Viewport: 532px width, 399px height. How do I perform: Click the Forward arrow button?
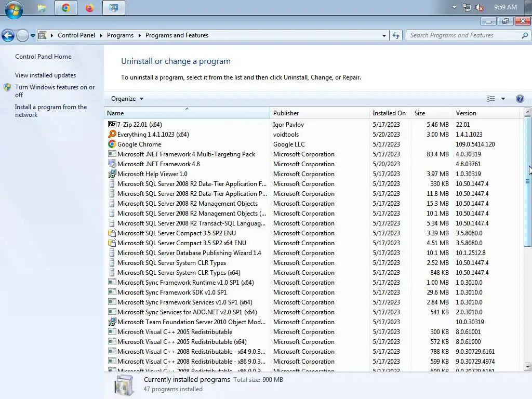pyautogui.click(x=22, y=35)
